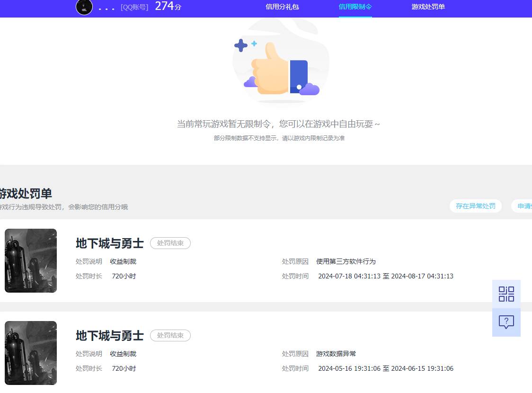Click the user avatar picture
Image resolution: width=532 pixels, height=393 pixels.
coord(84,8)
